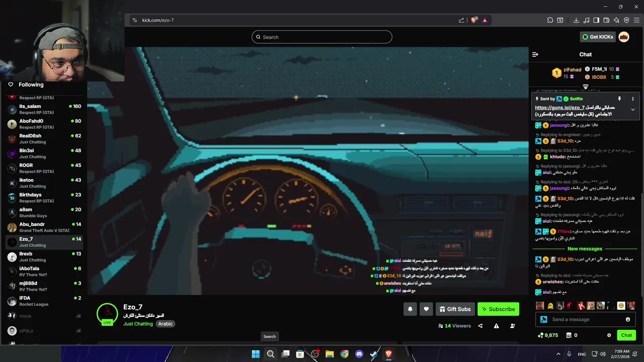The height and width of the screenshot is (362, 644).
Task: Click leaderboard user IBOB8
Action: (599, 77)
